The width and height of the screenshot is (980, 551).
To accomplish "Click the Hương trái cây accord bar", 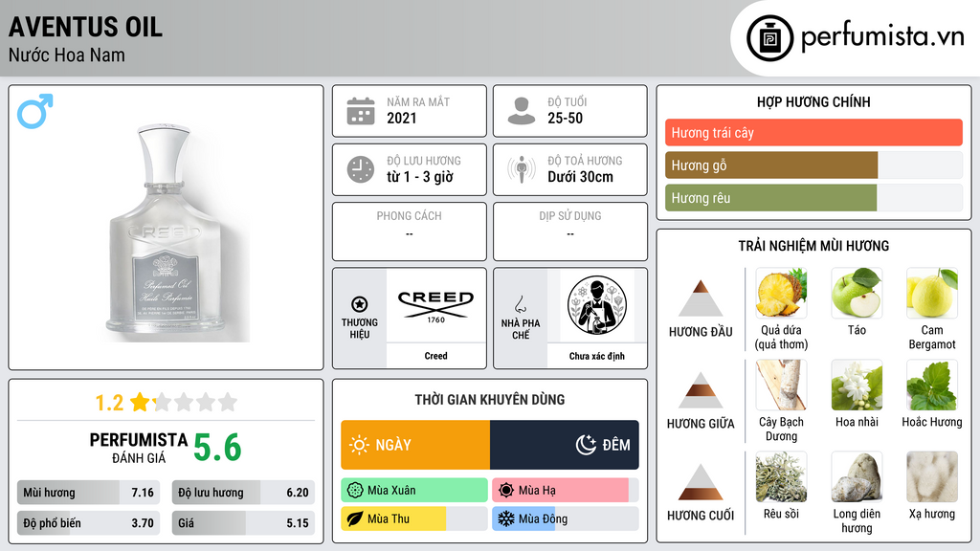I will point(813,132).
